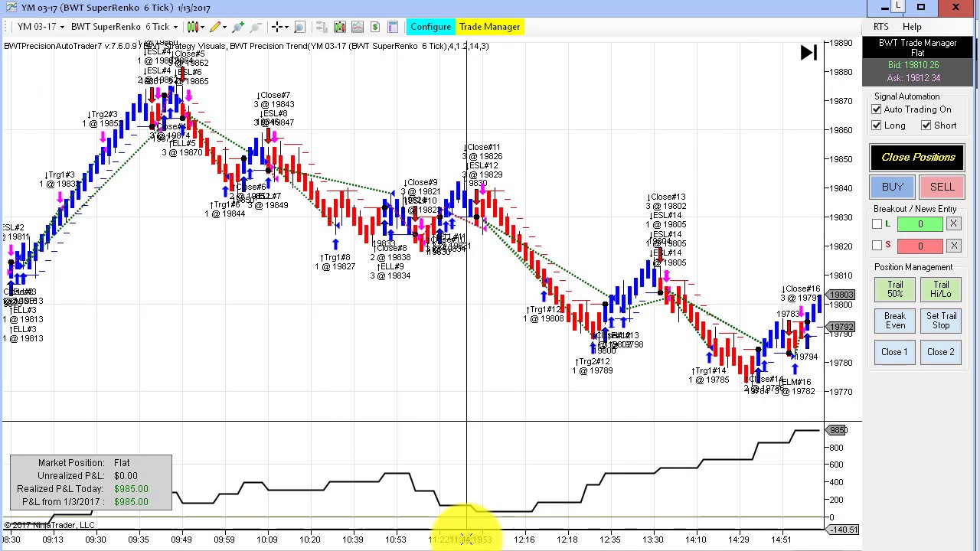
Task: Toggle Auto Trading On checkbox
Action: click(877, 109)
